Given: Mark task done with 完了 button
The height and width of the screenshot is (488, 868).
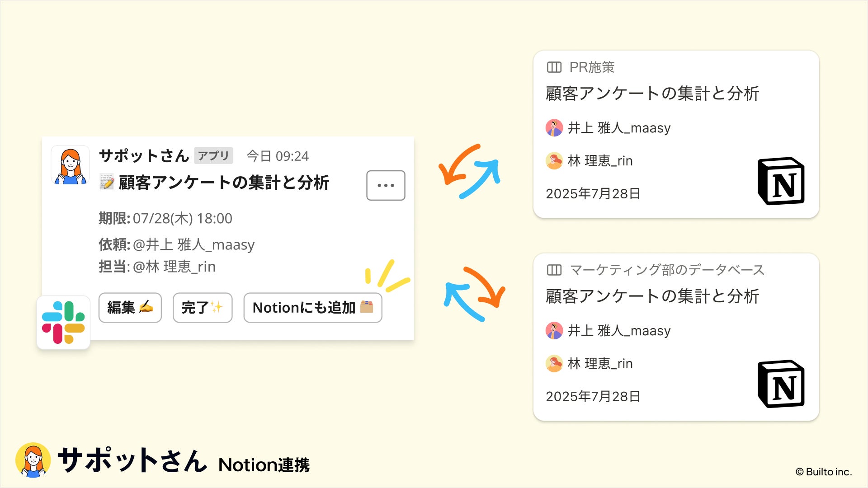Looking at the screenshot, I should [203, 308].
